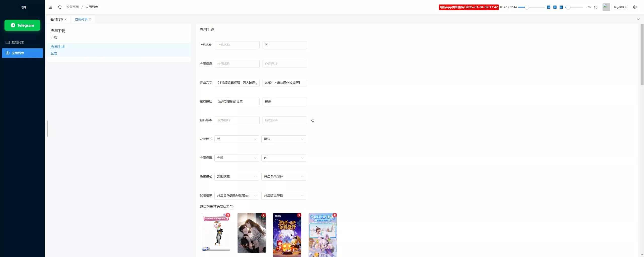This screenshot has height=257, width=644.
Task: Click the 上线名称 input field
Action: tap(237, 45)
